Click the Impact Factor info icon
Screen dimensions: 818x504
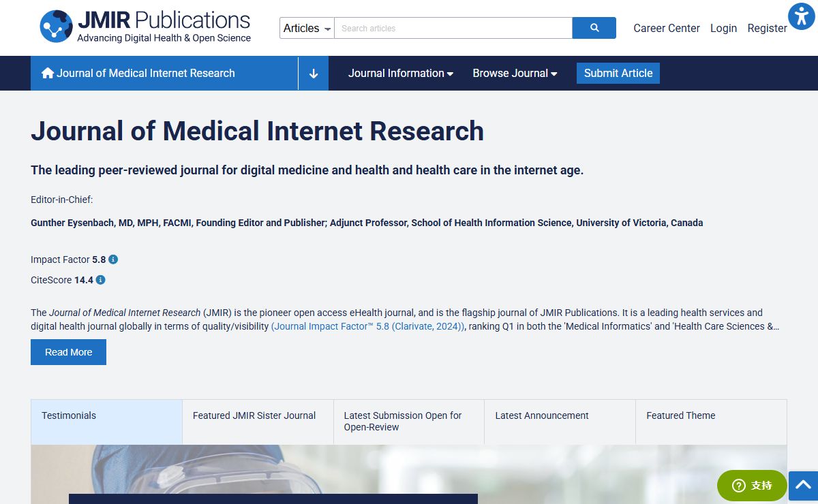coord(113,259)
